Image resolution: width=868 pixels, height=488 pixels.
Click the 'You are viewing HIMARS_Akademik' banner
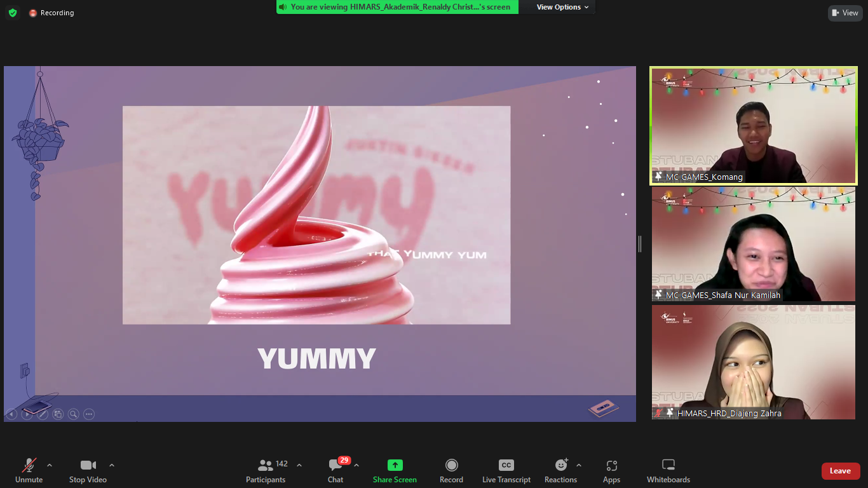(x=398, y=7)
